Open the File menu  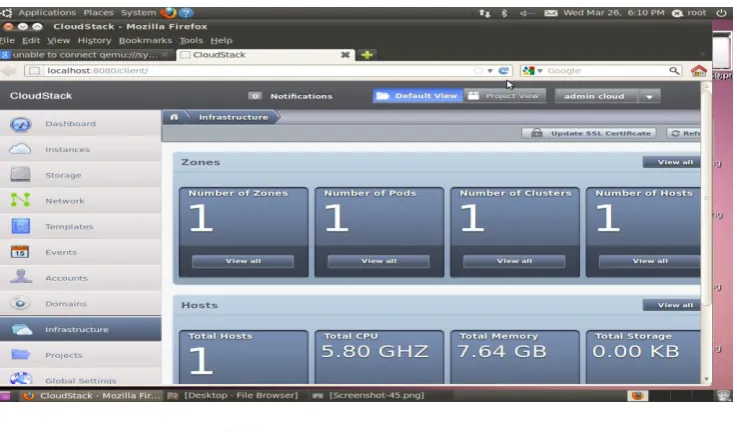pyautogui.click(x=7, y=40)
